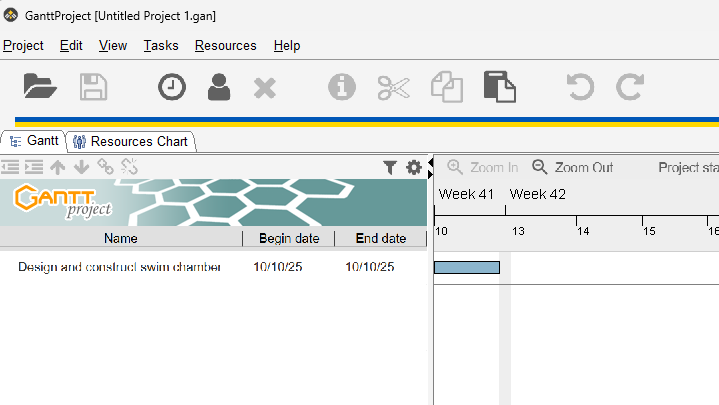Click the Zoom In button

(x=483, y=167)
